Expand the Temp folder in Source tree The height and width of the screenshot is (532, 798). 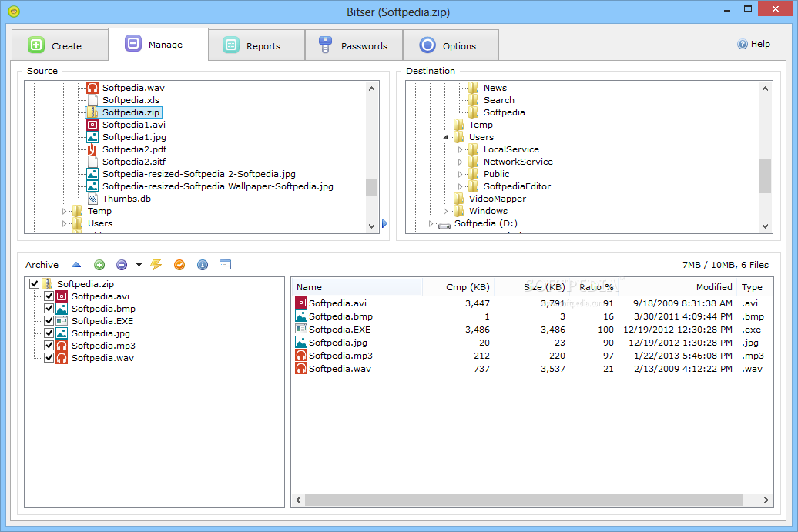(64, 211)
